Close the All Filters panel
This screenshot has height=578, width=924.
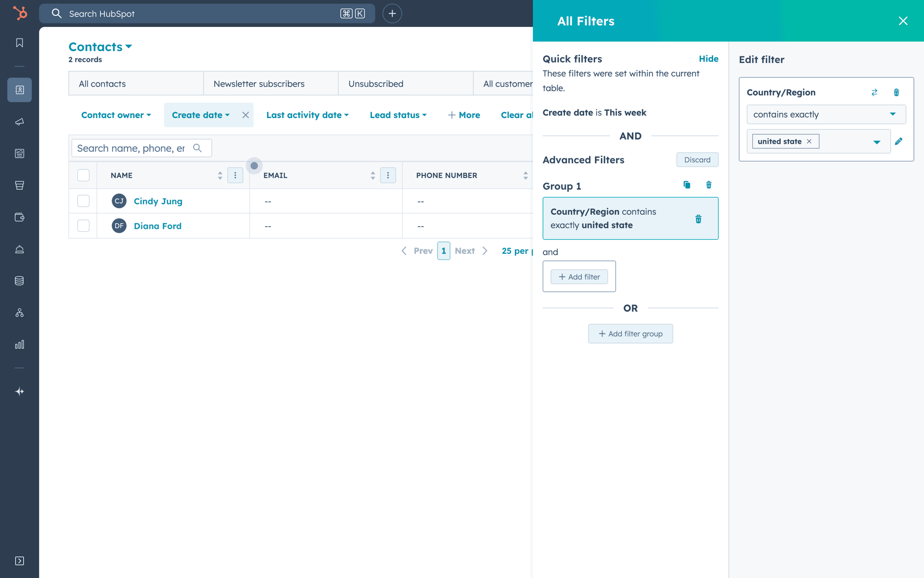(903, 21)
